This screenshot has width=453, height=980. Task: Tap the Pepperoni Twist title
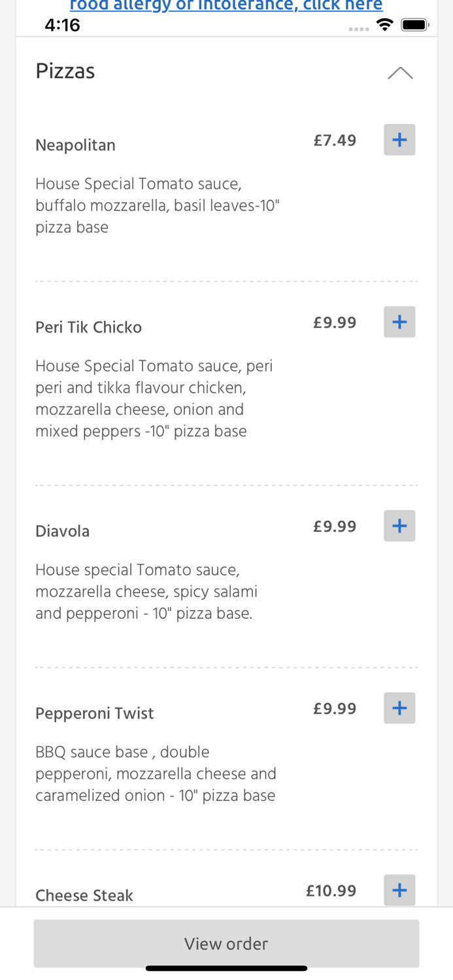pyautogui.click(x=94, y=713)
